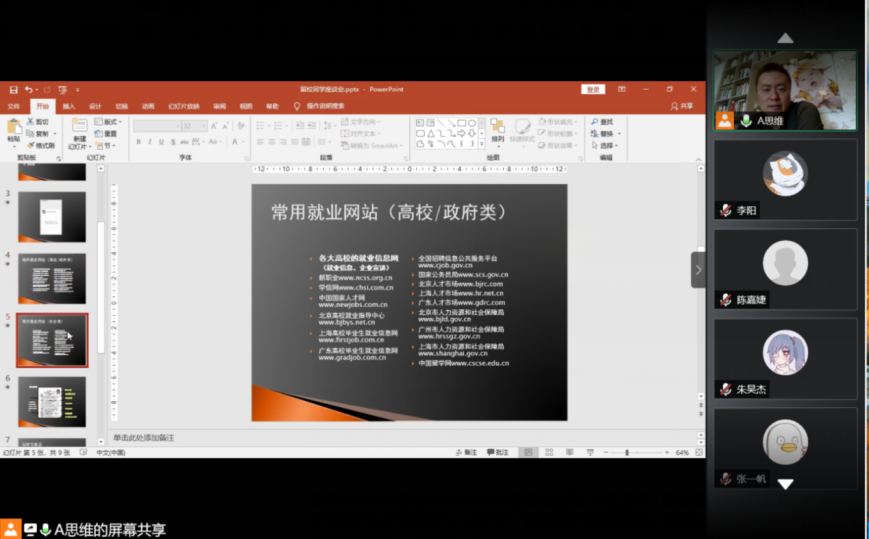Choose the oval shape in the gallery

(472, 123)
